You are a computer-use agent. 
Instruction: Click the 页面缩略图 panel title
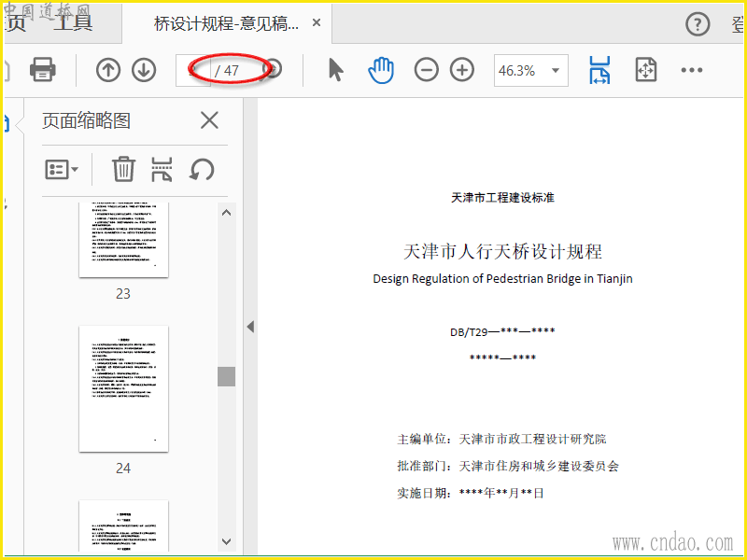86,120
